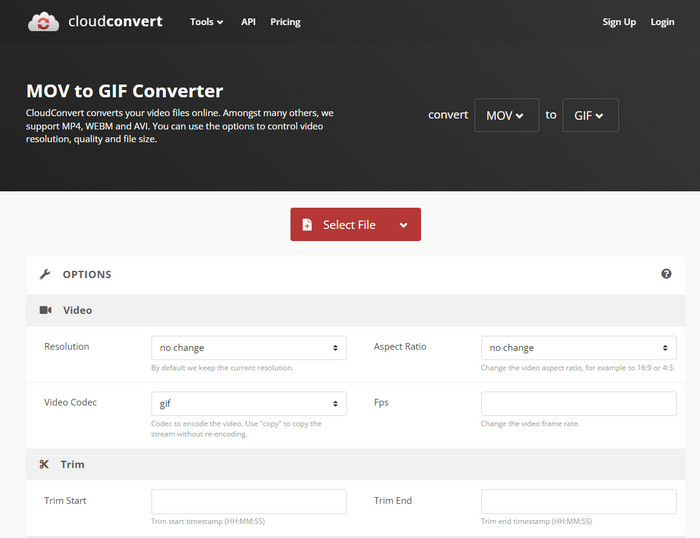Click the cloudconvert brand name text

pos(115,21)
